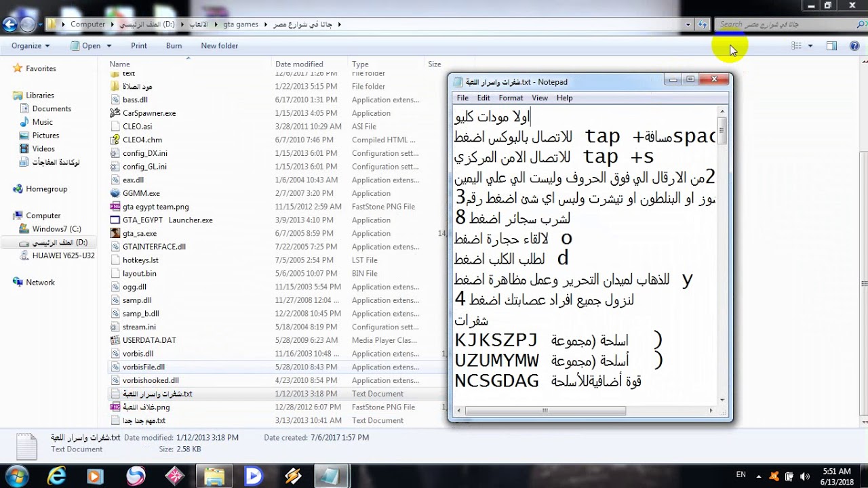Click the Change your view icon
The height and width of the screenshot is (488, 868).
(x=797, y=45)
